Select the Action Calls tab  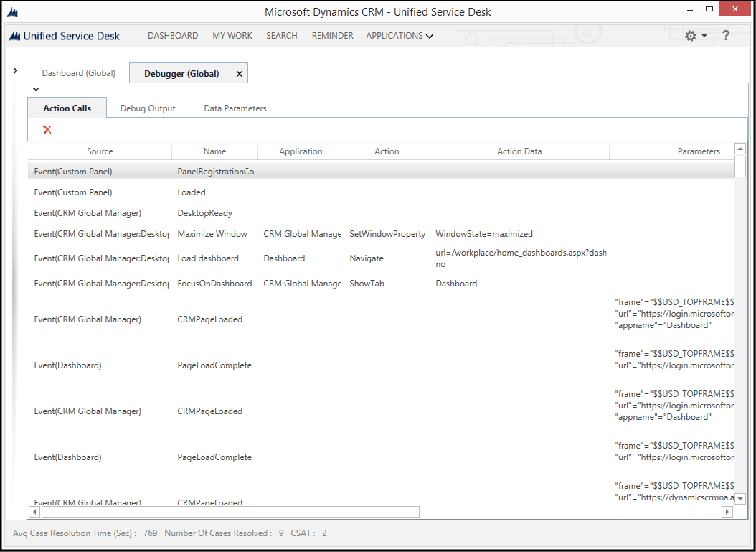coord(67,108)
